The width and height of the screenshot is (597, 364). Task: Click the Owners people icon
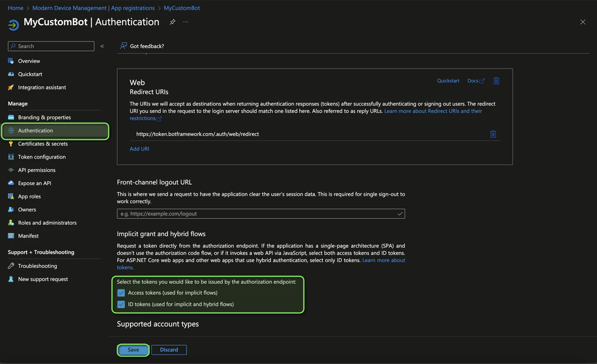tap(11, 210)
